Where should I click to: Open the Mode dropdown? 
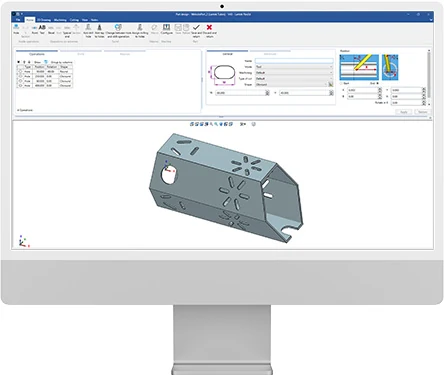[294, 67]
